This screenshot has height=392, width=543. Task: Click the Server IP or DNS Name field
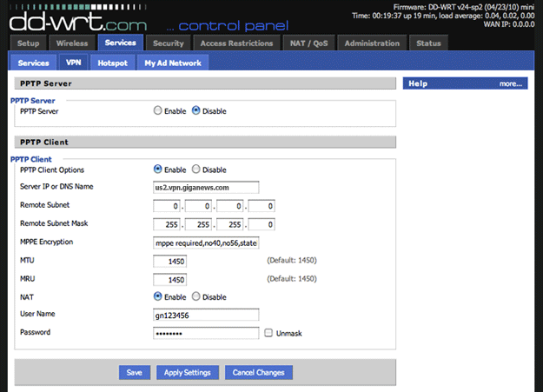pyautogui.click(x=206, y=187)
